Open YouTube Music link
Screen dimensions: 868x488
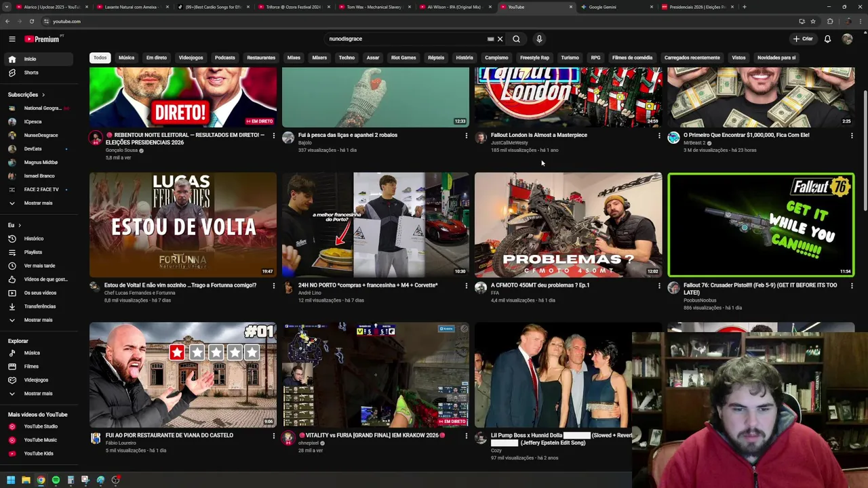pos(39,440)
